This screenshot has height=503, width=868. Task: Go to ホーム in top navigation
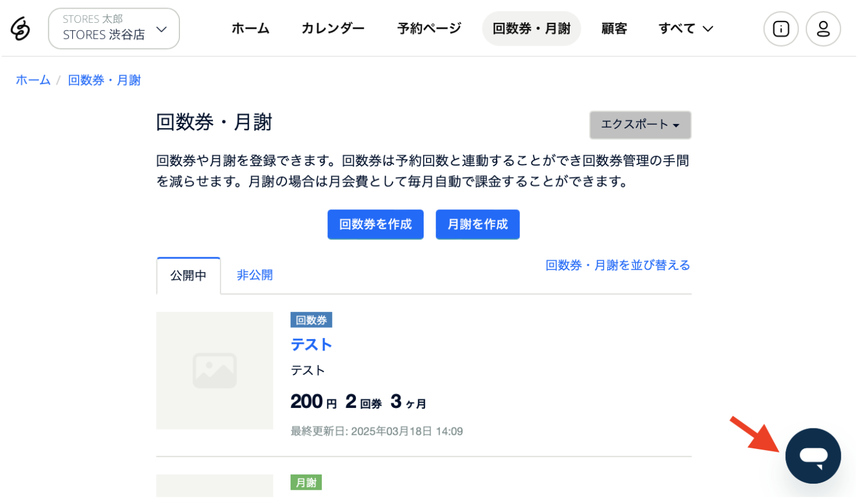point(251,28)
